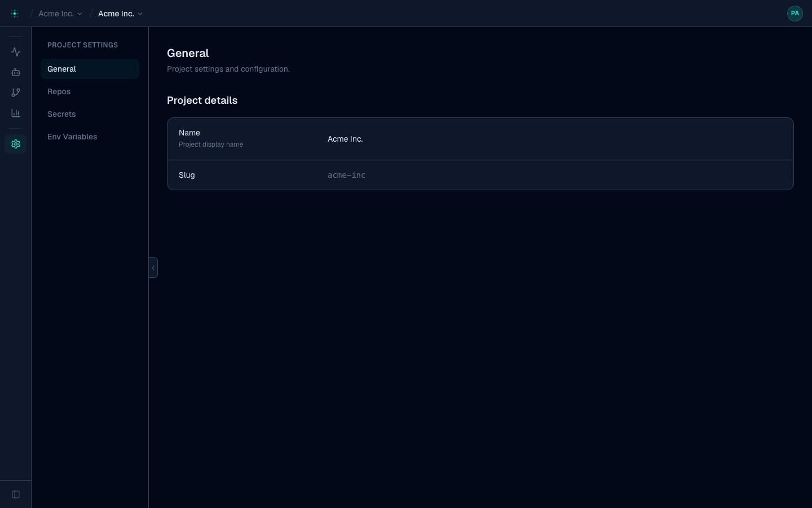Select the General settings tab
This screenshot has width=812, height=508.
click(90, 69)
